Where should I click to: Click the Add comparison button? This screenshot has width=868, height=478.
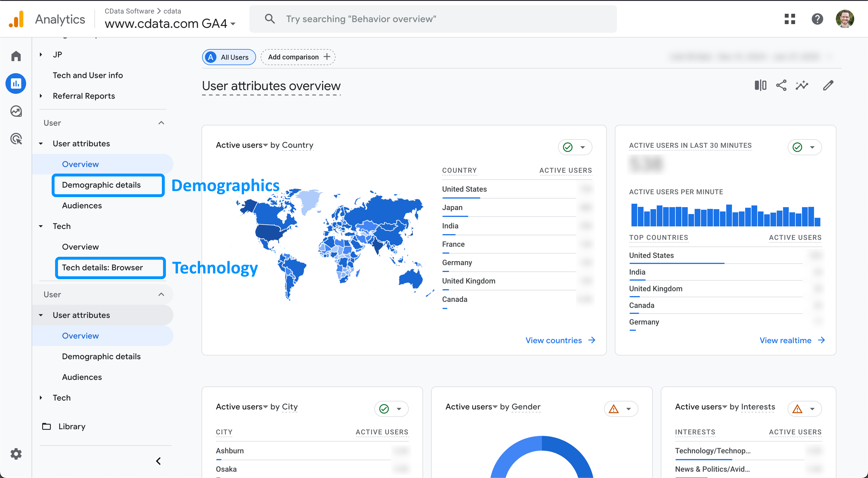coord(298,57)
